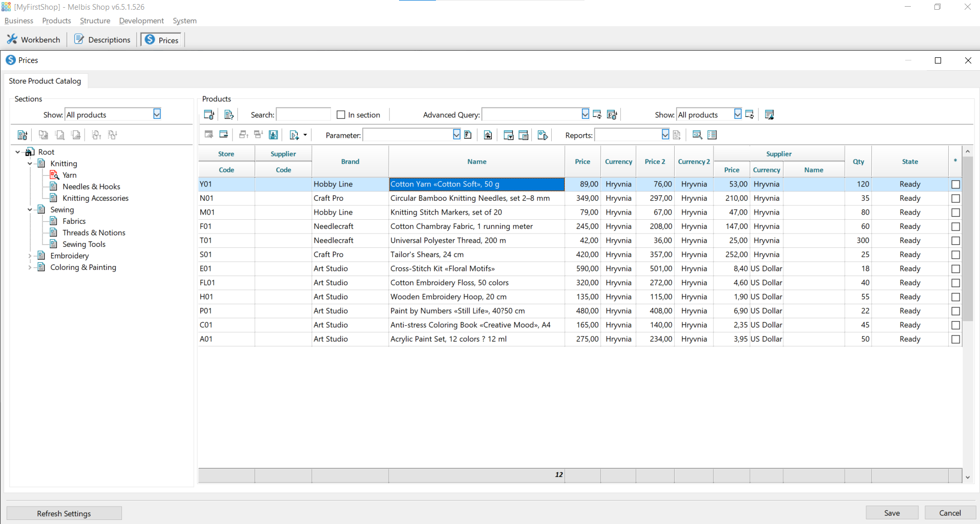This screenshot has width=980, height=524.
Task: Tick the checkbox for Cotton Yarn row
Action: click(x=955, y=184)
